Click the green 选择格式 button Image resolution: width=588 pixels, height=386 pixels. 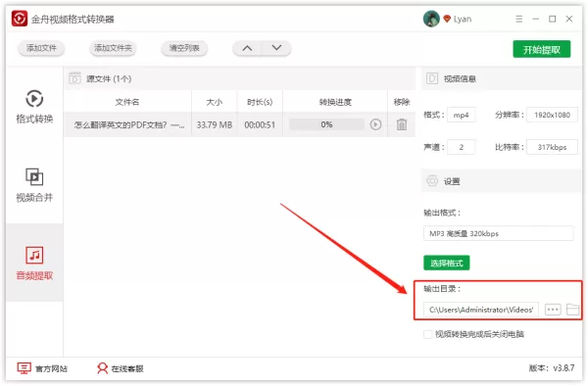point(446,263)
